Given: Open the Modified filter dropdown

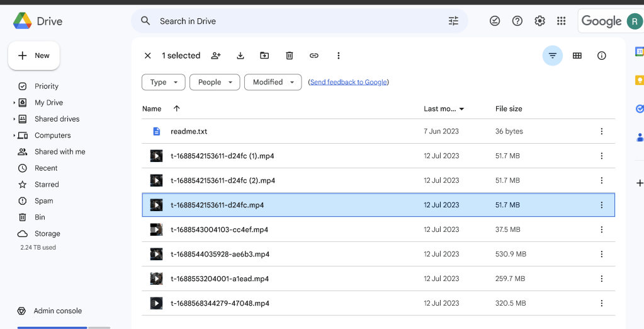Looking at the screenshot, I should click(273, 82).
